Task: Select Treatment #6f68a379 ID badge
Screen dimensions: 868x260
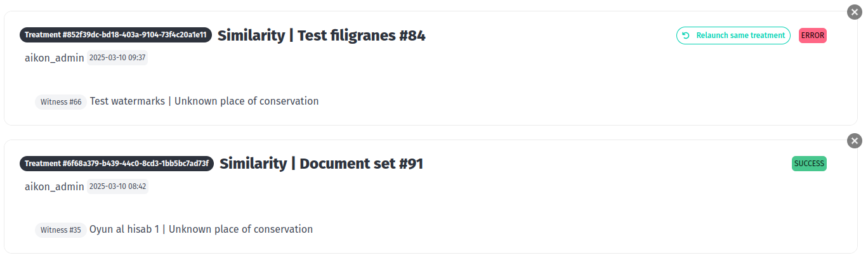Action: (x=117, y=164)
